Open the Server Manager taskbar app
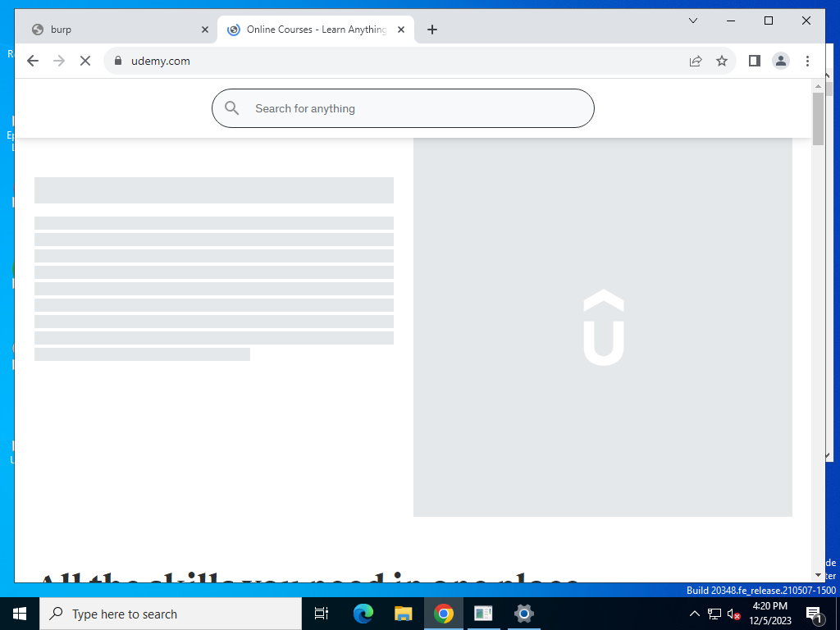This screenshot has width=840, height=630. [x=483, y=614]
